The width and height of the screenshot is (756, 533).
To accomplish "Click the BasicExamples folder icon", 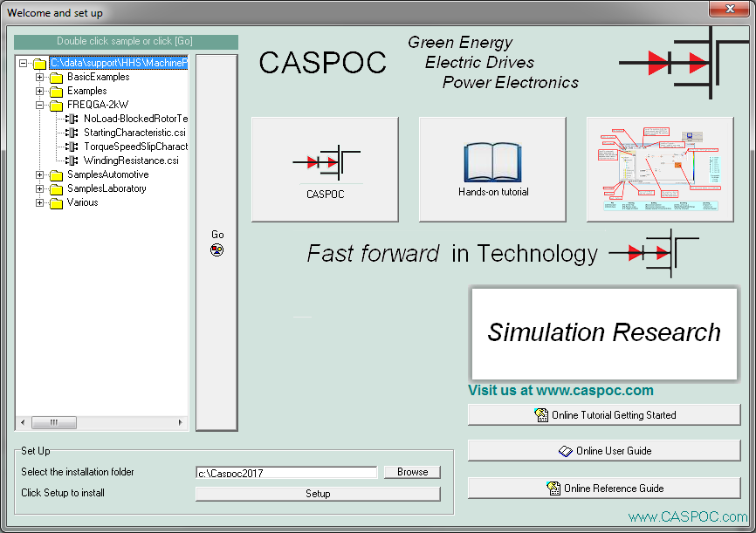I will [x=57, y=78].
